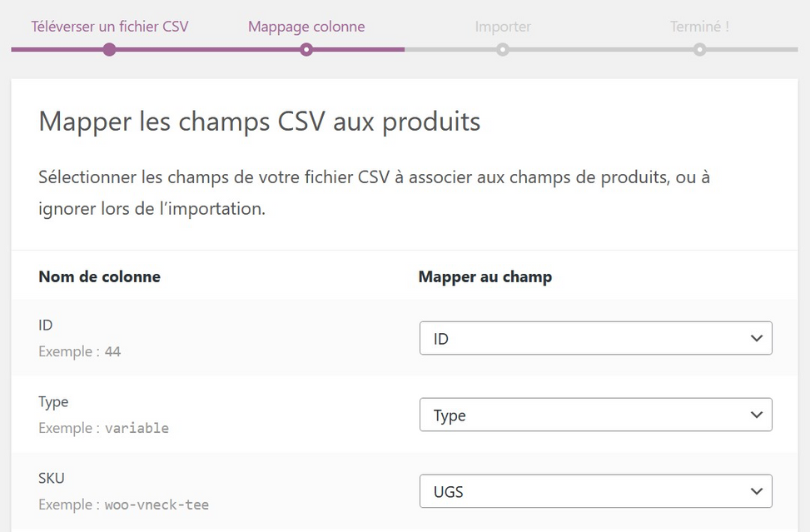Image resolution: width=810 pixels, height=532 pixels.
Task: Click the Mappage colonne step circle
Action: pos(306,50)
